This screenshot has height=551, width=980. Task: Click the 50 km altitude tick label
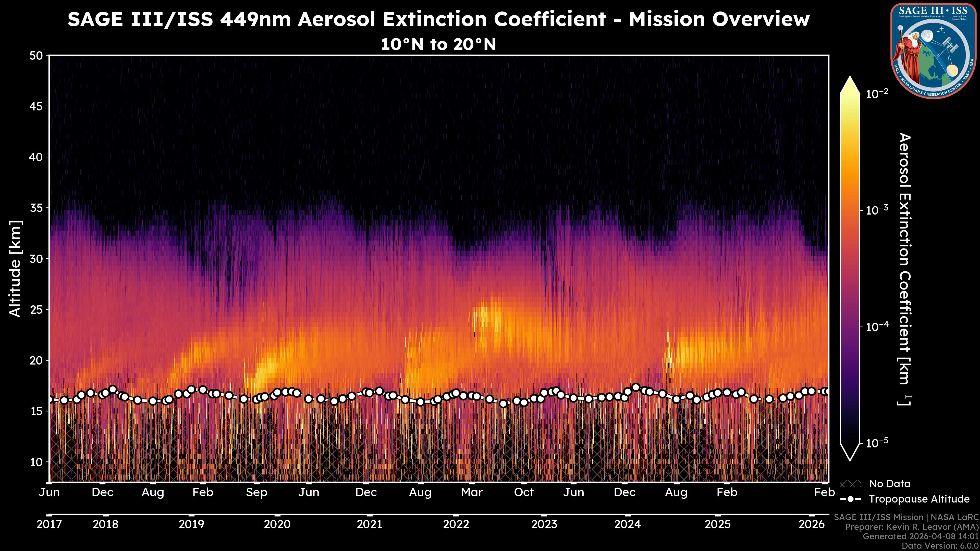[x=36, y=56]
